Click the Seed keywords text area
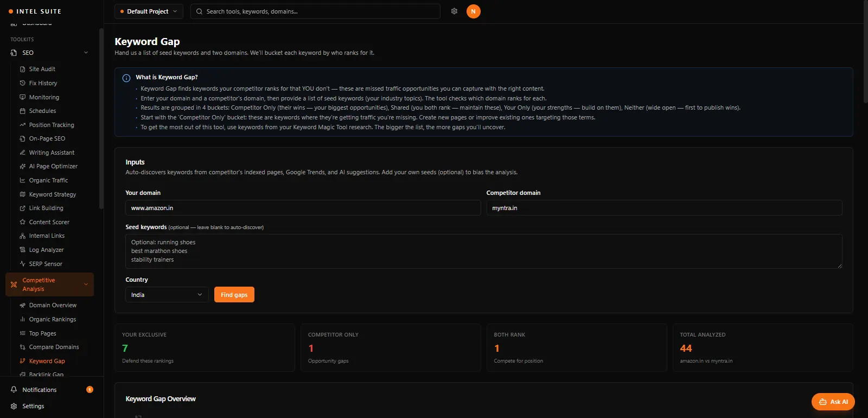This screenshot has width=868, height=418. [483, 251]
